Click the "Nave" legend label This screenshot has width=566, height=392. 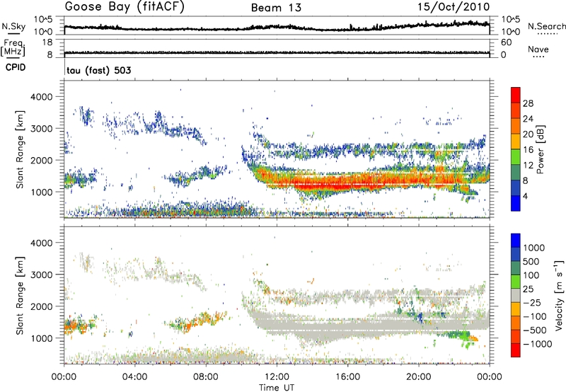[x=538, y=49]
